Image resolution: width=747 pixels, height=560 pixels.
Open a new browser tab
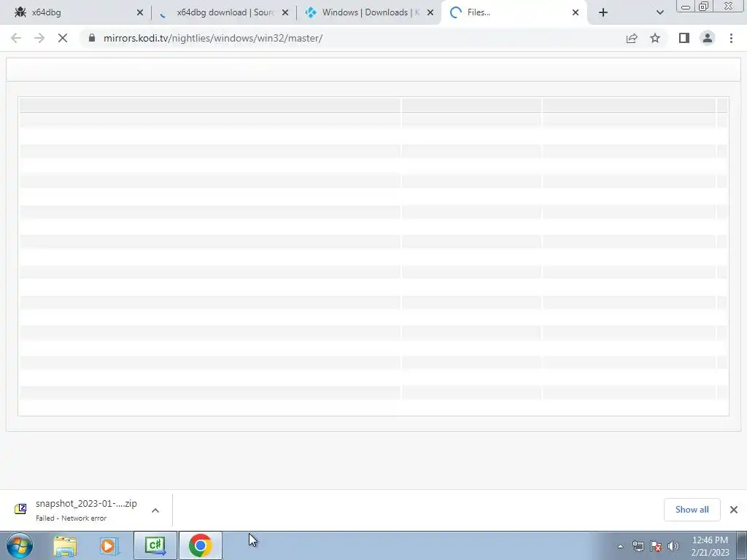(x=603, y=13)
